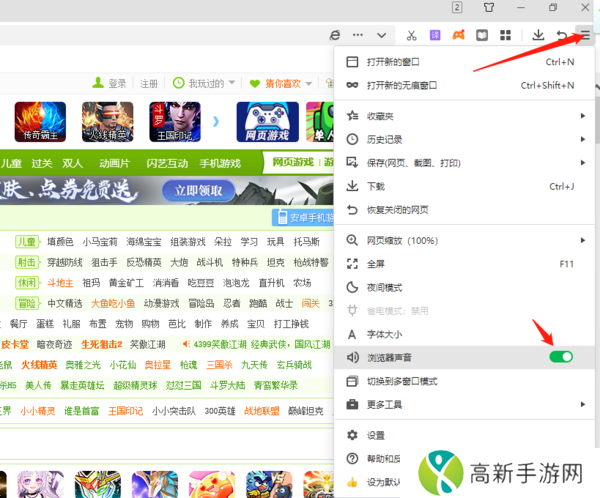Click the scissors screenshot icon in toolbar
Image resolution: width=600 pixels, height=498 pixels.
pos(410,35)
